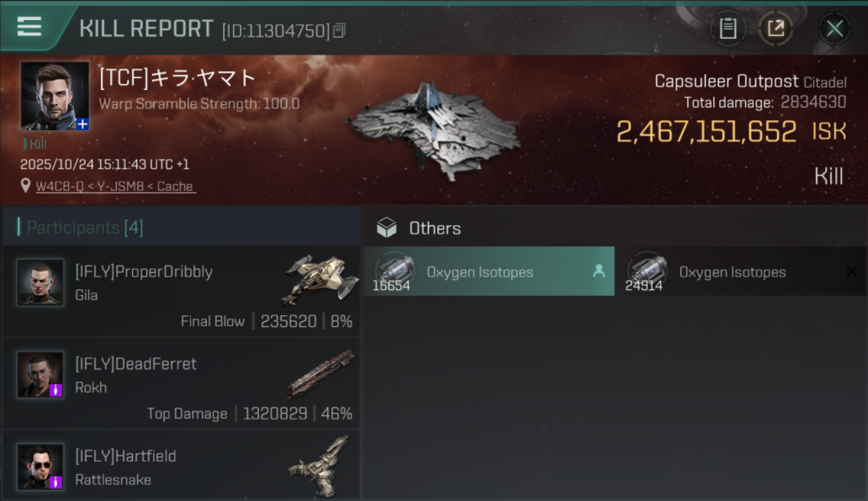Open the W4C8-Q location link

coord(115,186)
